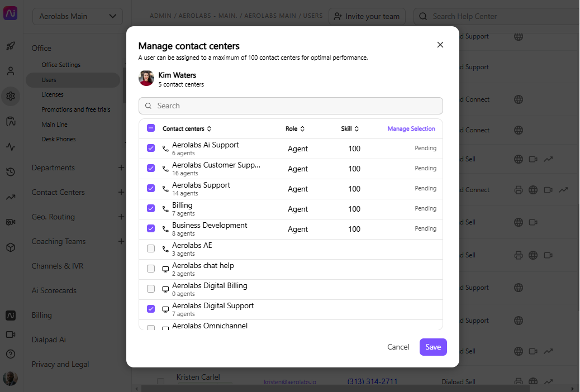Click the Invite your team person icon
580x392 pixels.
[337, 16]
